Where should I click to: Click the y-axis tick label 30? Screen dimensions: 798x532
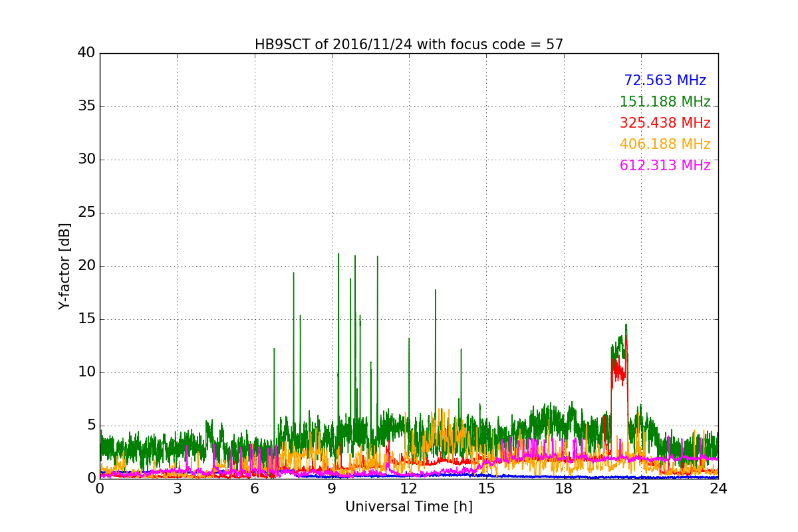click(86, 160)
